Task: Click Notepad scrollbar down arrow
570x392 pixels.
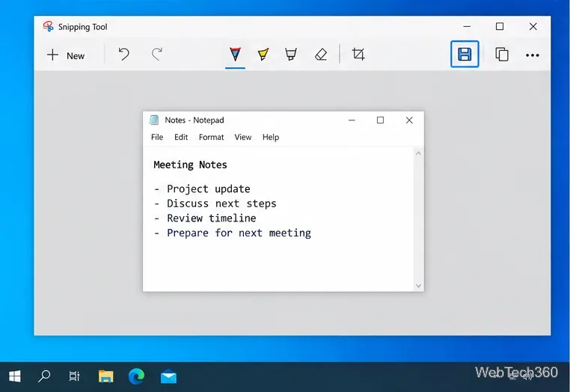Action: [x=418, y=287]
